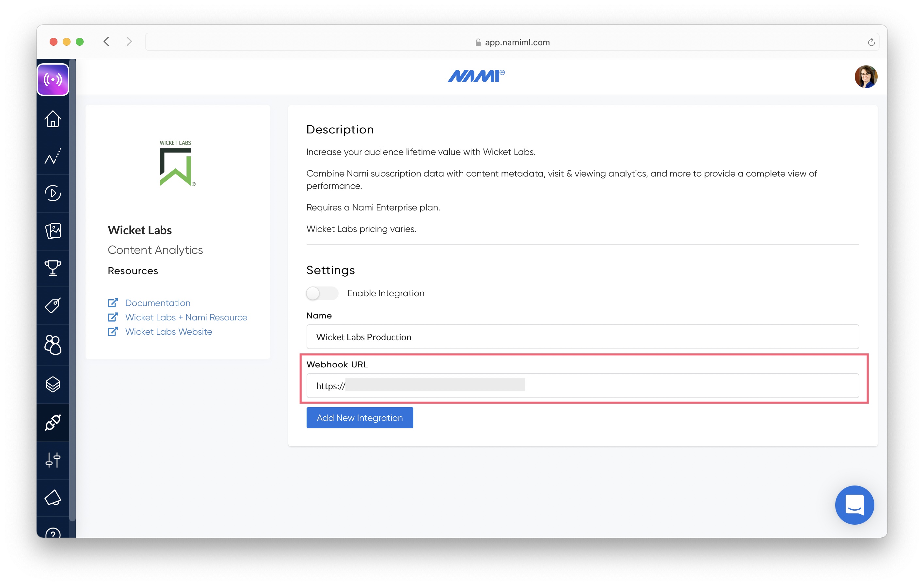Click the user profile avatar
This screenshot has width=924, height=586.
(x=865, y=77)
